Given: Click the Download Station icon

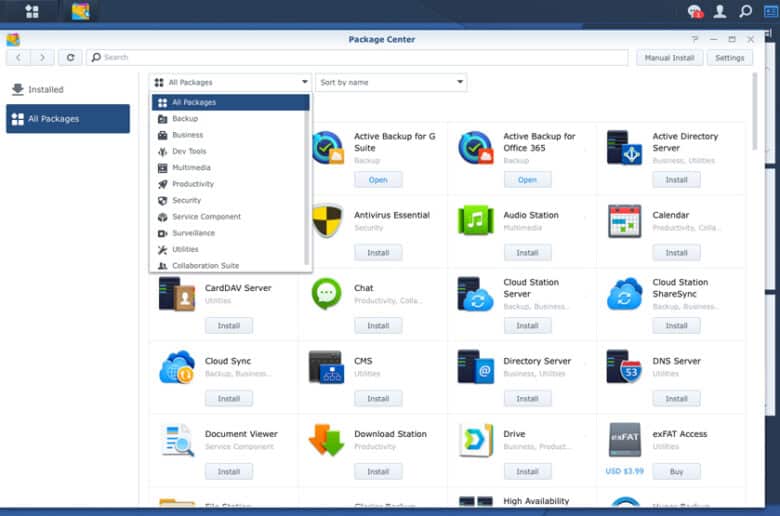Looking at the screenshot, I should (x=326, y=440).
